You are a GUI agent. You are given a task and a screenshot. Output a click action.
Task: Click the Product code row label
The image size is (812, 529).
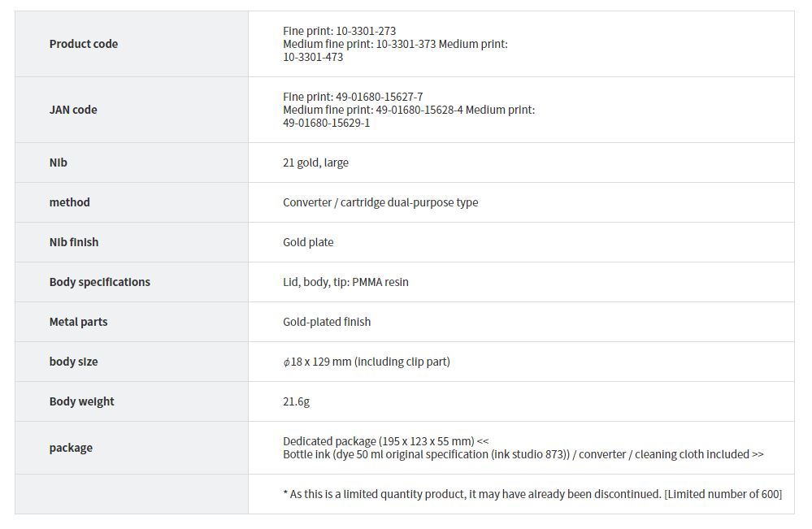(84, 44)
